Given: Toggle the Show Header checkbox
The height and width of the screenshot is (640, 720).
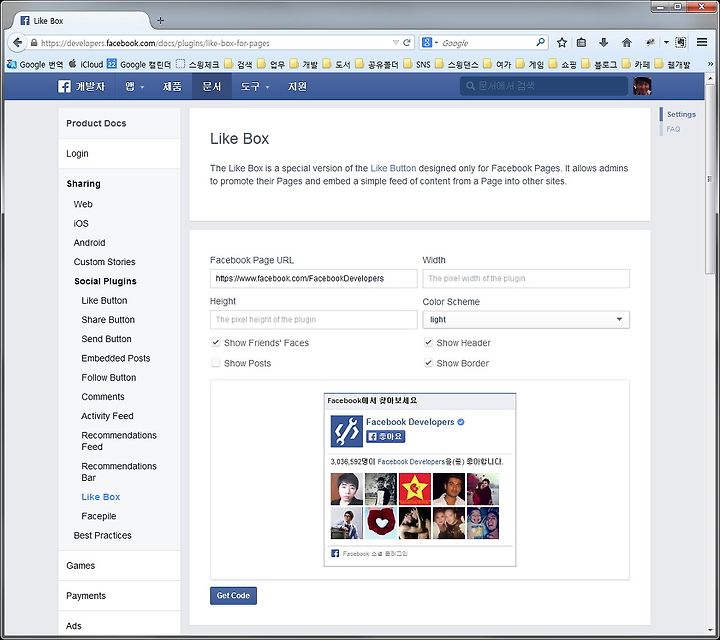Looking at the screenshot, I should [428, 342].
